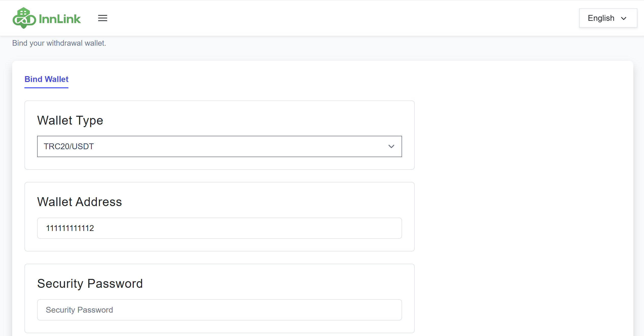Click the word English in the language box

click(x=601, y=18)
